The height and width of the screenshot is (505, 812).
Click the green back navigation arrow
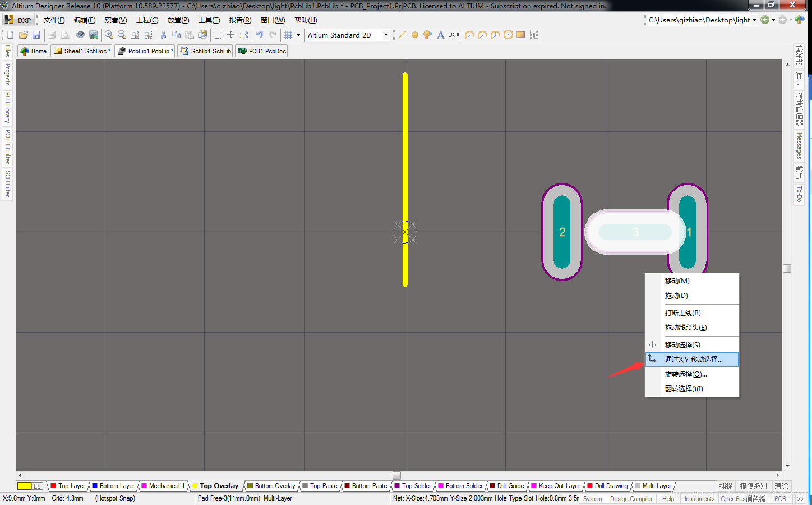pos(765,20)
